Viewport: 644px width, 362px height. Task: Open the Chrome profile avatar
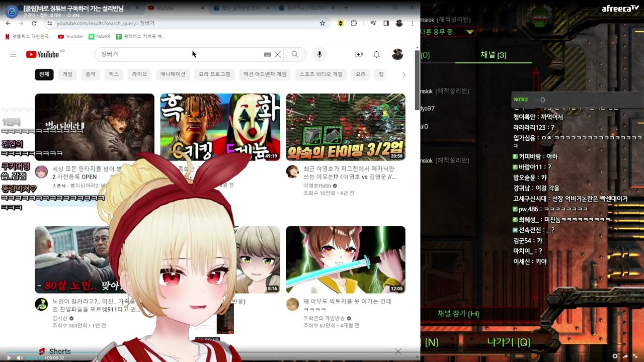399,23
